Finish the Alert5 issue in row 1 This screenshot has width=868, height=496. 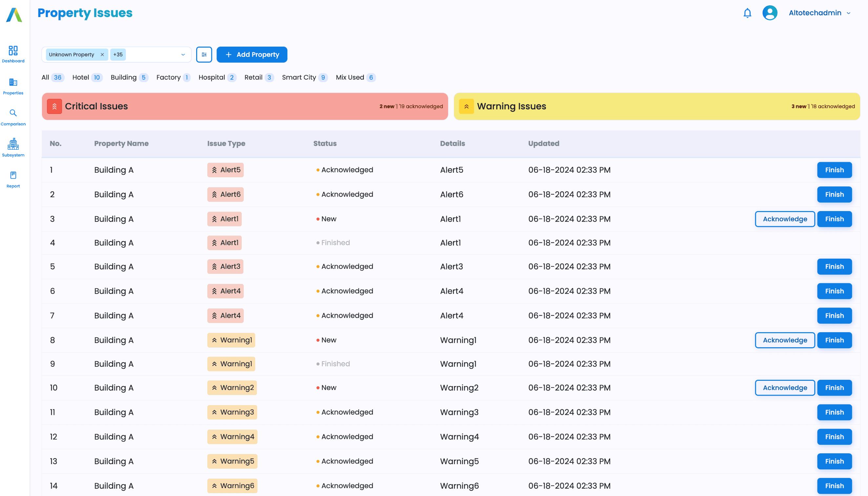pos(834,170)
